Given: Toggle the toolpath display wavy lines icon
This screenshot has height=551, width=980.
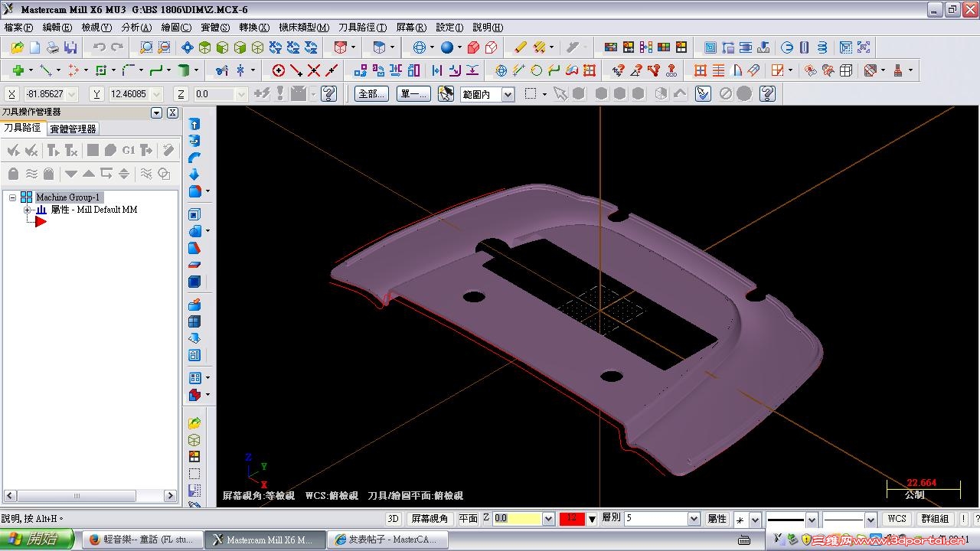Looking at the screenshot, I should (x=31, y=174).
